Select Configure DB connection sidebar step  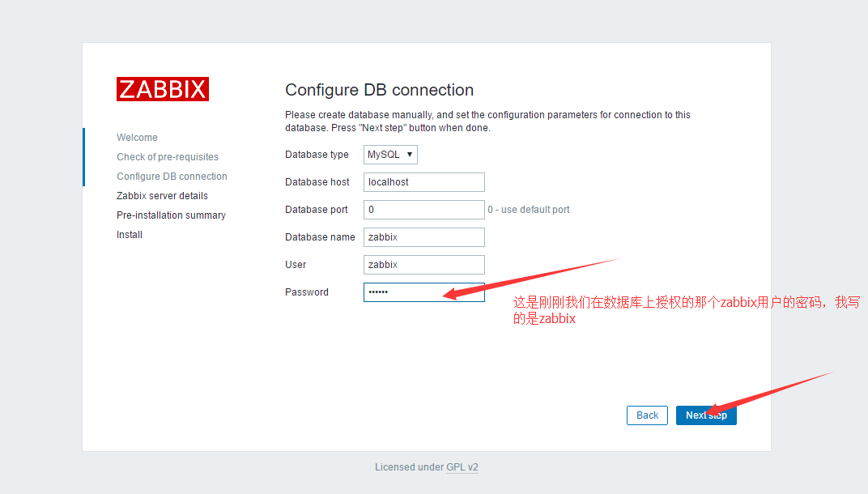pyautogui.click(x=172, y=176)
